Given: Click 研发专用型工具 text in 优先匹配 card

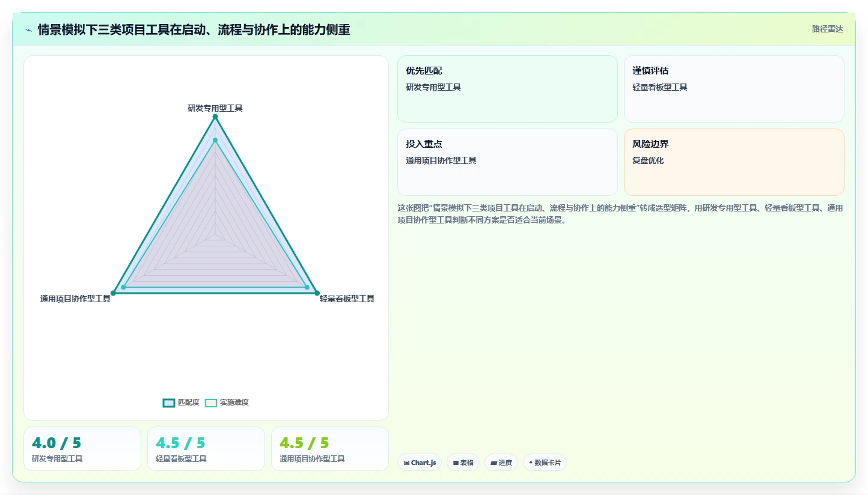Looking at the screenshot, I should click(x=433, y=87).
